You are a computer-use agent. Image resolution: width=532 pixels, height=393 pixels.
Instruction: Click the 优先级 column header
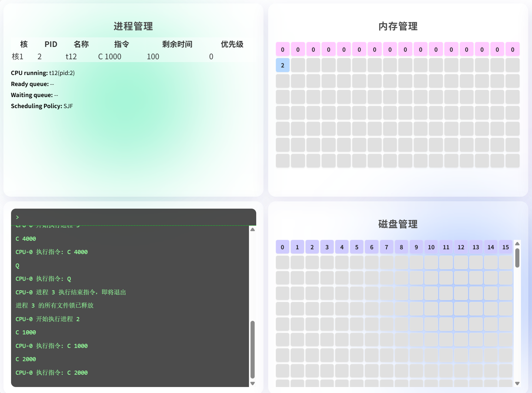point(232,44)
